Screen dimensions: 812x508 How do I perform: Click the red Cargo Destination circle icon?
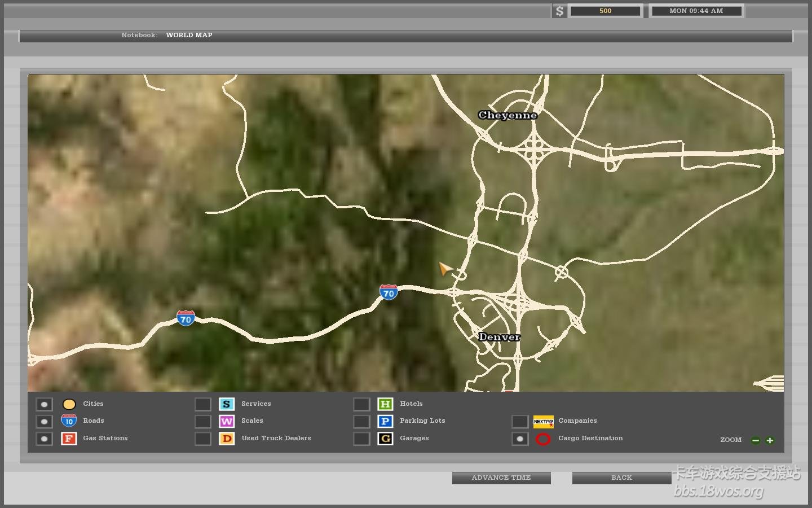pyautogui.click(x=543, y=439)
